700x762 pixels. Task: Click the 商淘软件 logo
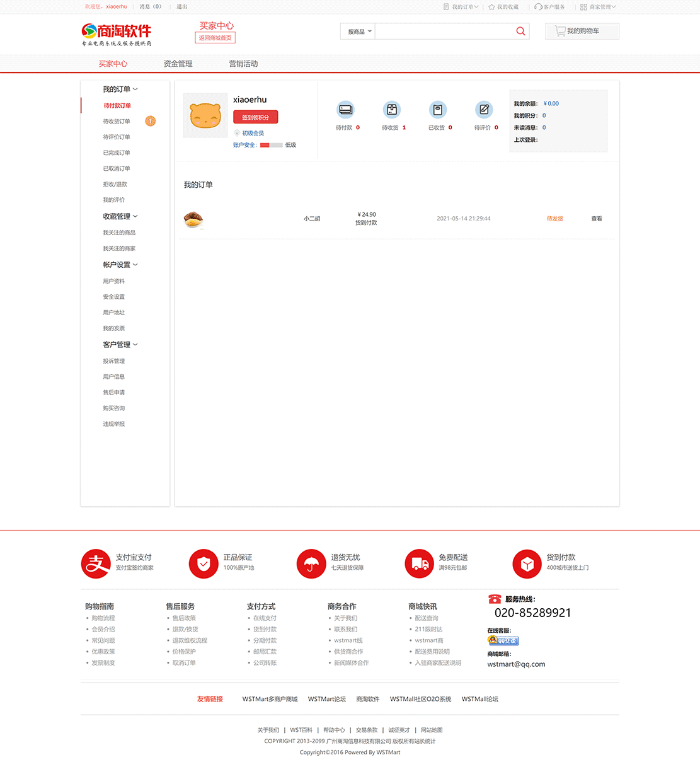(x=117, y=34)
